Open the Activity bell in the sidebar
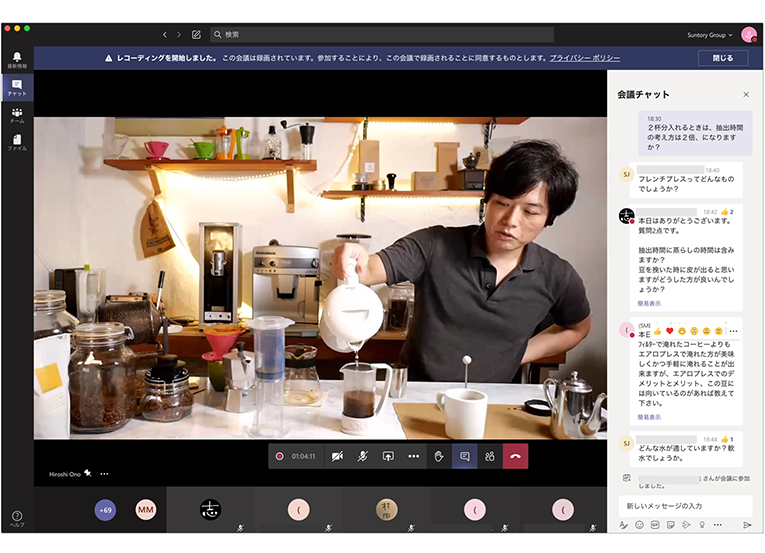This screenshot has height=553, width=765. tap(17, 60)
